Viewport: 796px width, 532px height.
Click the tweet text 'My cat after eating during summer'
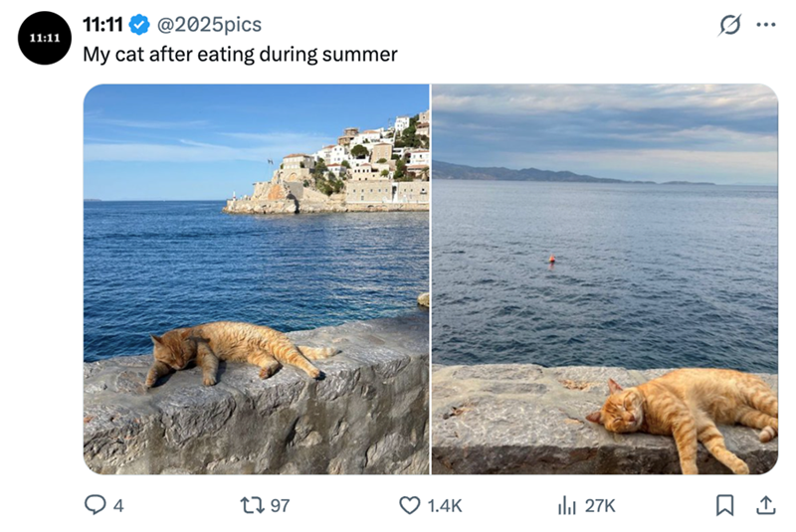click(x=240, y=54)
